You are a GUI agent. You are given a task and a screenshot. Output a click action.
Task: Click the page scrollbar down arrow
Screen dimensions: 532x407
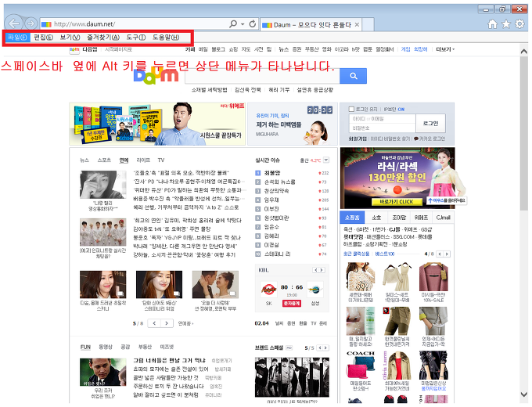click(x=524, y=394)
